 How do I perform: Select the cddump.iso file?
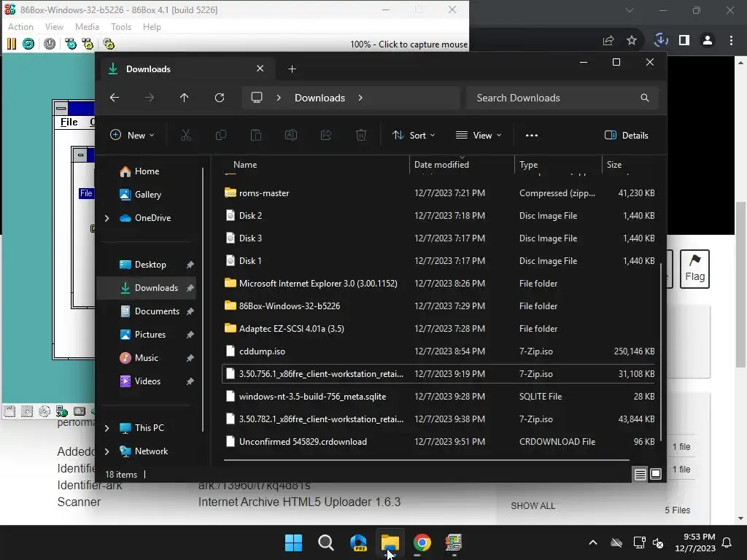(438, 351)
